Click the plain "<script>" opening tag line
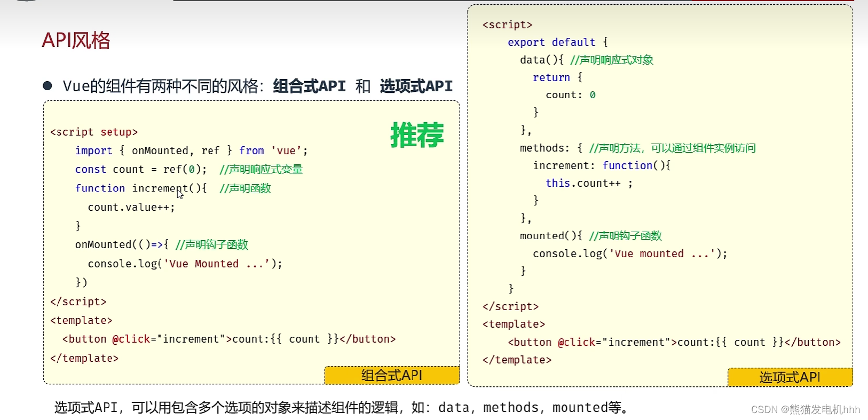868x420 pixels. (x=507, y=25)
